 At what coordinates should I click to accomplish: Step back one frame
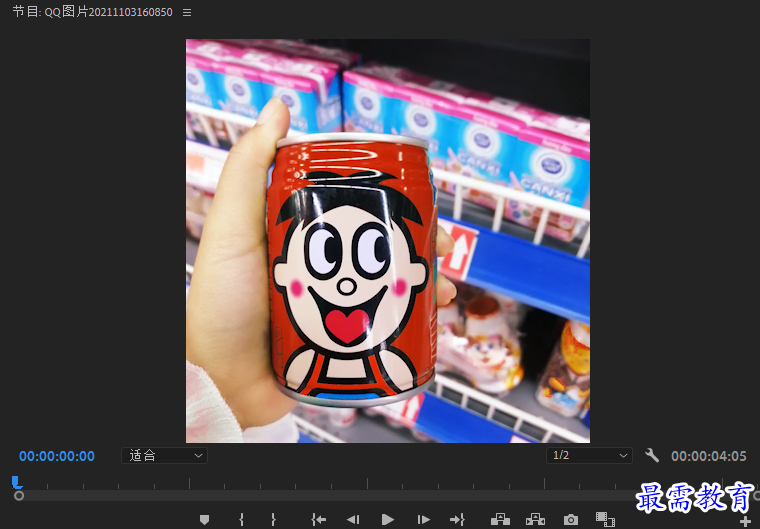353,520
